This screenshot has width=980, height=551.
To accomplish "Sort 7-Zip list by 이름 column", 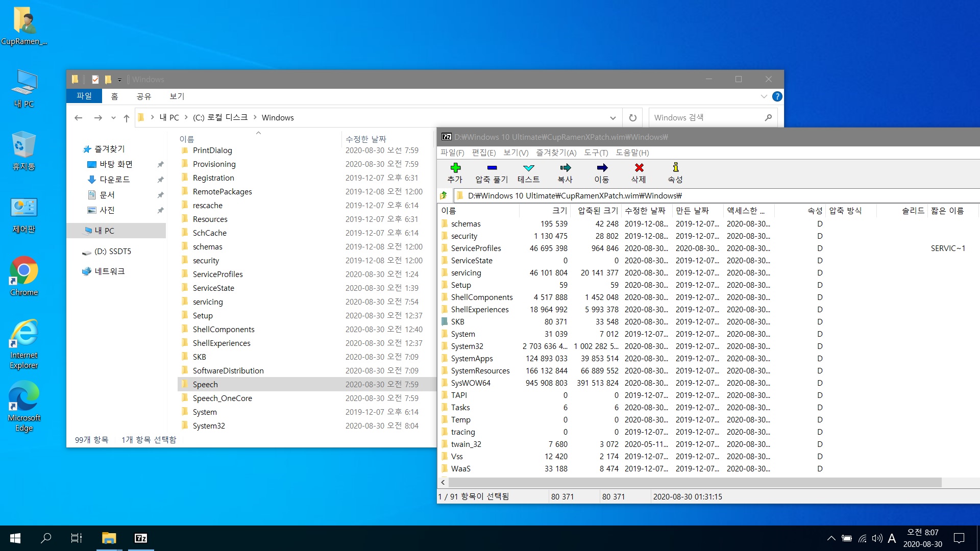I will 479,211.
